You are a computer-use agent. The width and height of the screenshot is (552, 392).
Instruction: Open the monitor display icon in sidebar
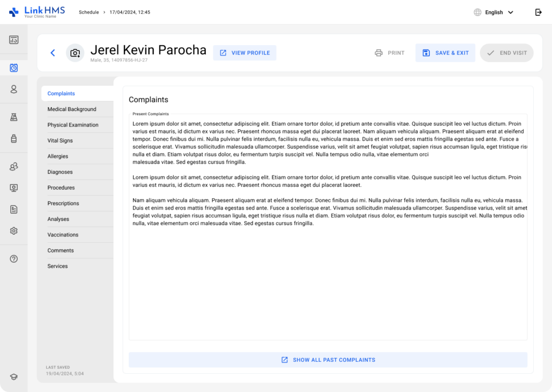[13, 188]
